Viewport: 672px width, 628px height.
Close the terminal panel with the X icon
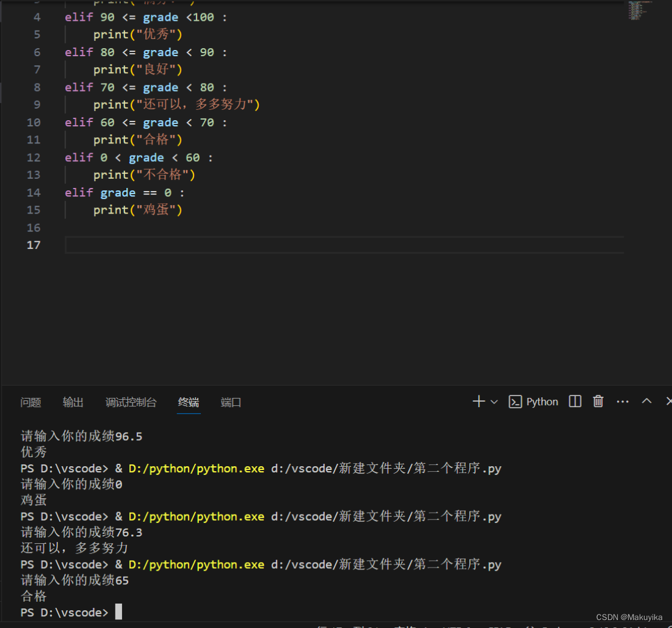[668, 402]
